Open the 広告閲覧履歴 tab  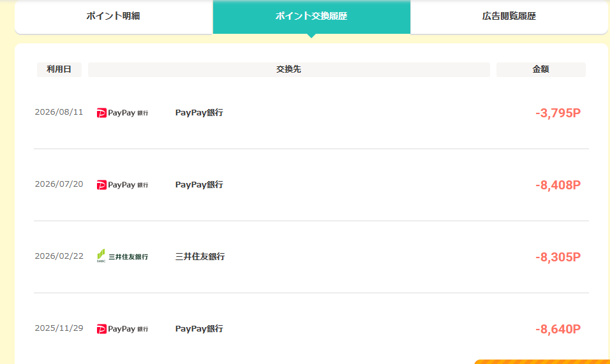click(x=509, y=17)
